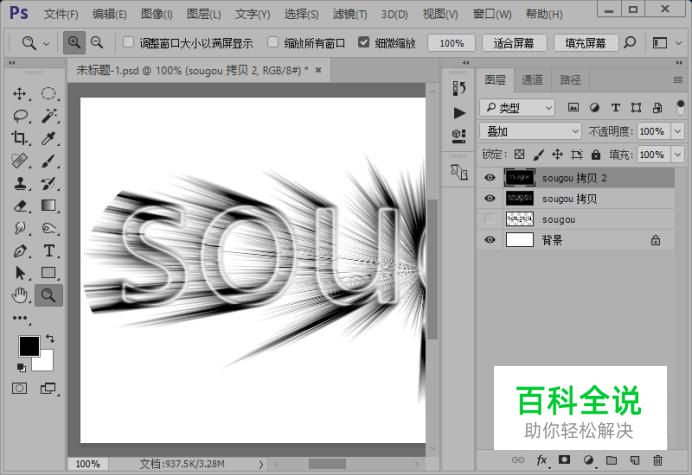This screenshot has height=475, width=692.
Task: Click the 100% zoom button
Action: (451, 43)
